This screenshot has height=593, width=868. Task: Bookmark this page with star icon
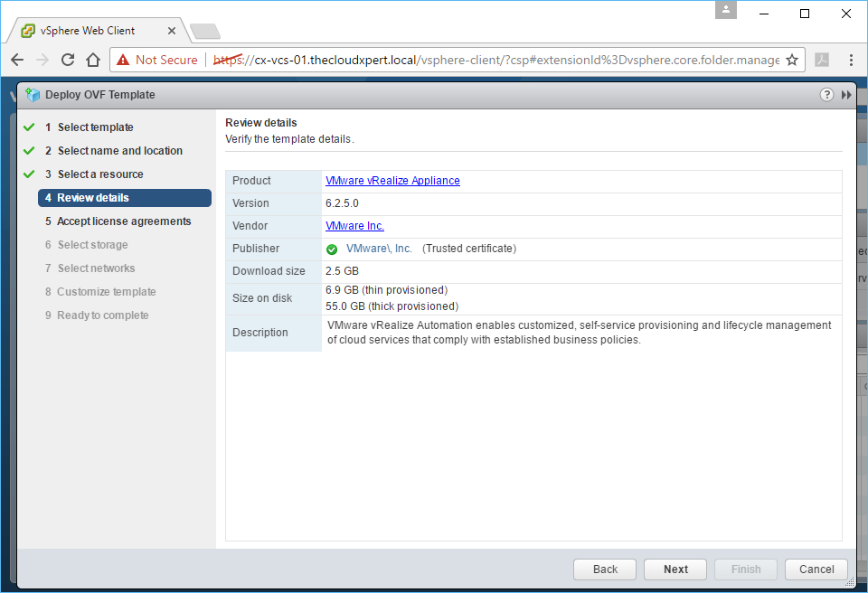(x=792, y=60)
